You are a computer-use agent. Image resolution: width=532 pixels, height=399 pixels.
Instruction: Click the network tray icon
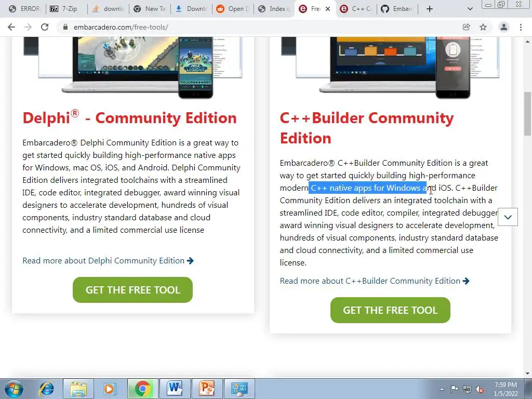467,390
